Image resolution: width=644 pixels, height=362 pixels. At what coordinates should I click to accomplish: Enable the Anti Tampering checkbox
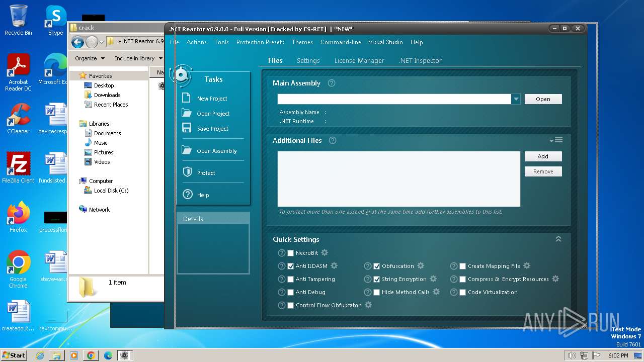point(290,279)
